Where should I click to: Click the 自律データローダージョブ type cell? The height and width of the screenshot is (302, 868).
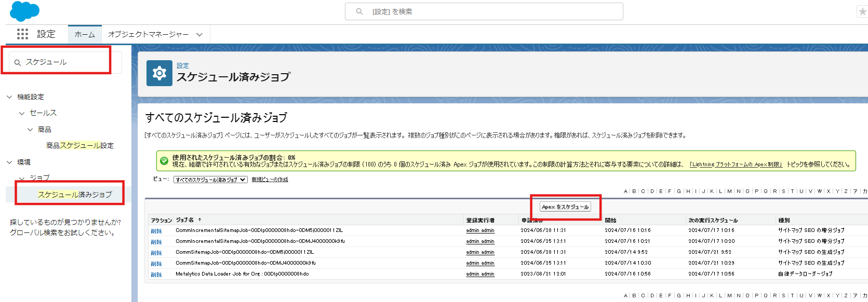[805, 274]
